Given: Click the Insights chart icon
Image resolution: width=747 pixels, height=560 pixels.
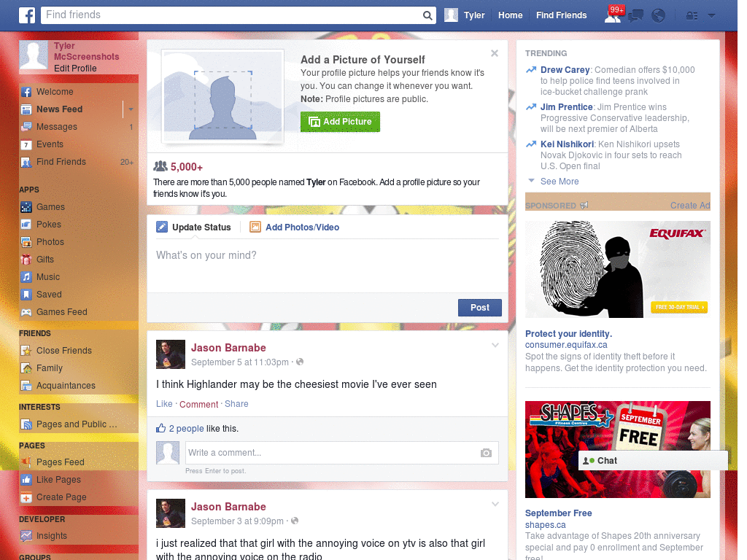Looking at the screenshot, I should click(x=26, y=536).
